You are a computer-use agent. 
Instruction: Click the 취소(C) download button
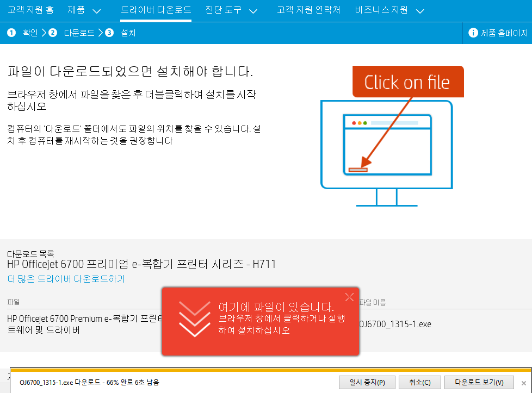point(420,383)
